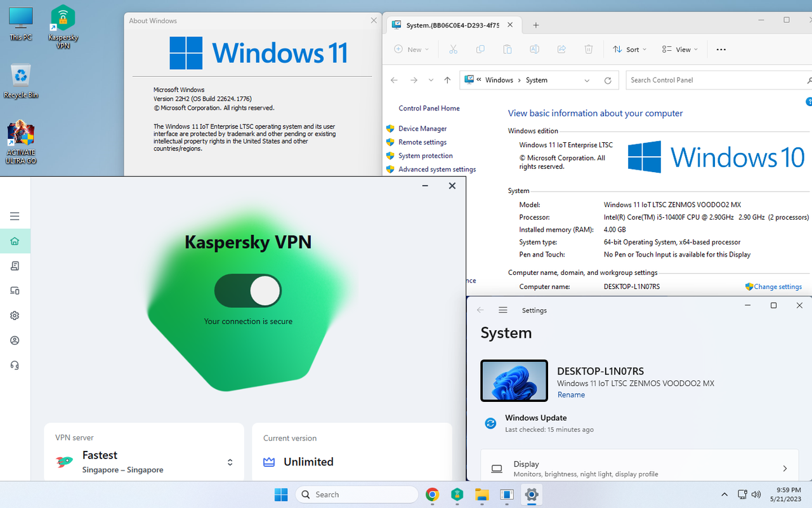Click the Rename icon in File Explorer toolbar
The image size is (812, 508).
(534, 49)
